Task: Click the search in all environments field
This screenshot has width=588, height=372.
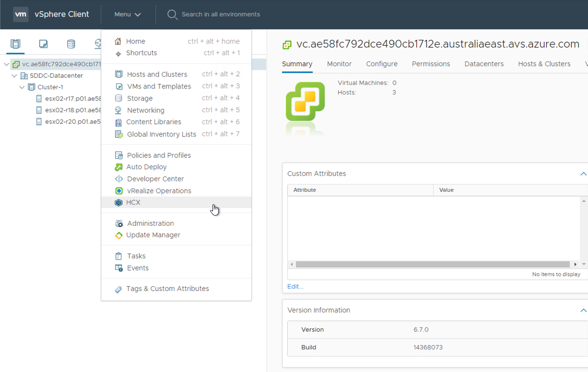Action: (x=221, y=14)
